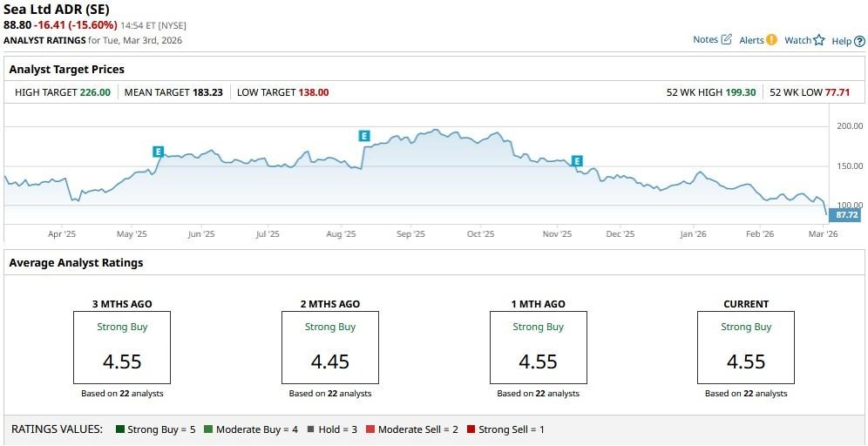
Task: Click the 88.80 last price value
Action: coord(17,25)
